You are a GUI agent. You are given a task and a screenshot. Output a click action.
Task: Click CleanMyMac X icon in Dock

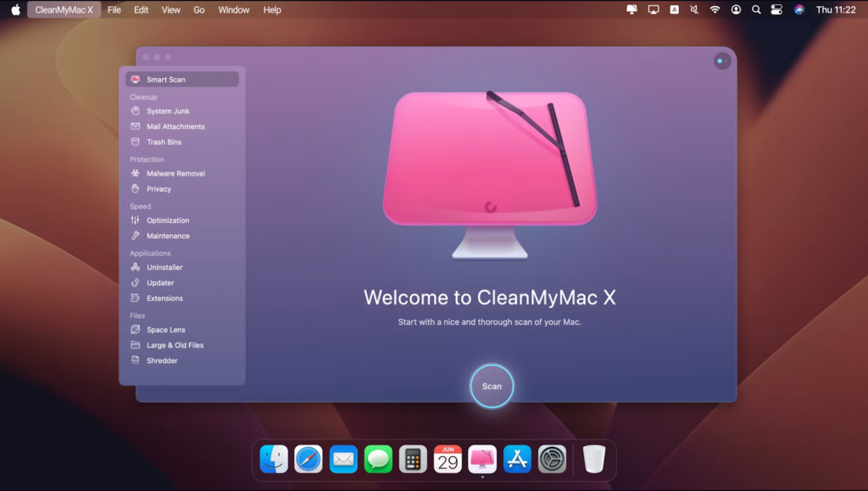point(482,459)
